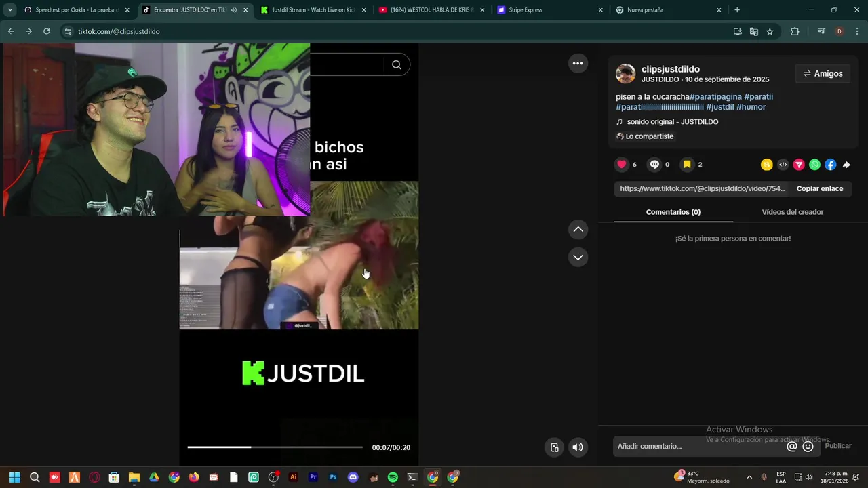This screenshot has height=488, width=868.
Task: Open media controls icon in toolbar
Action: tap(821, 31)
